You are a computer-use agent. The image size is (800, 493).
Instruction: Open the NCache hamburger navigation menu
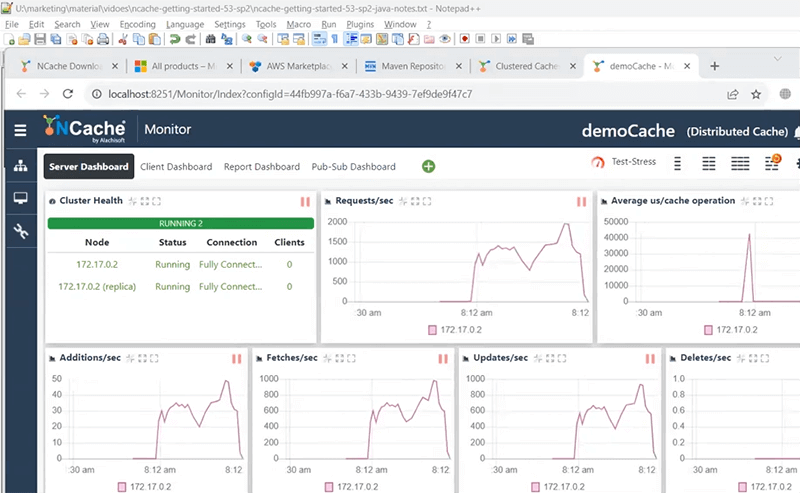pyautogui.click(x=20, y=130)
